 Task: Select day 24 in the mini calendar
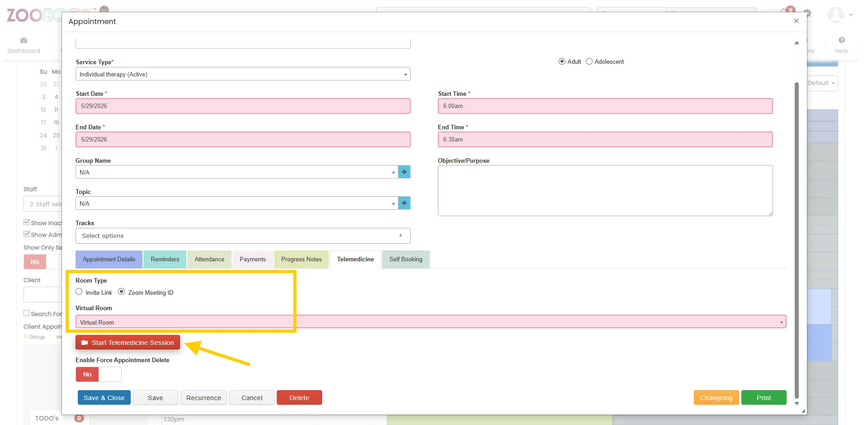[x=43, y=135]
